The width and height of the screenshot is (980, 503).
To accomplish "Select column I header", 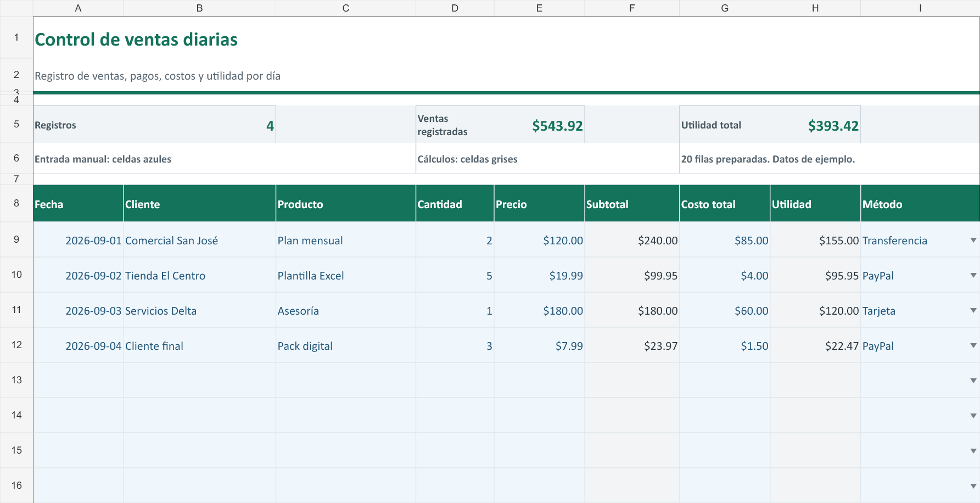I will click(920, 8).
